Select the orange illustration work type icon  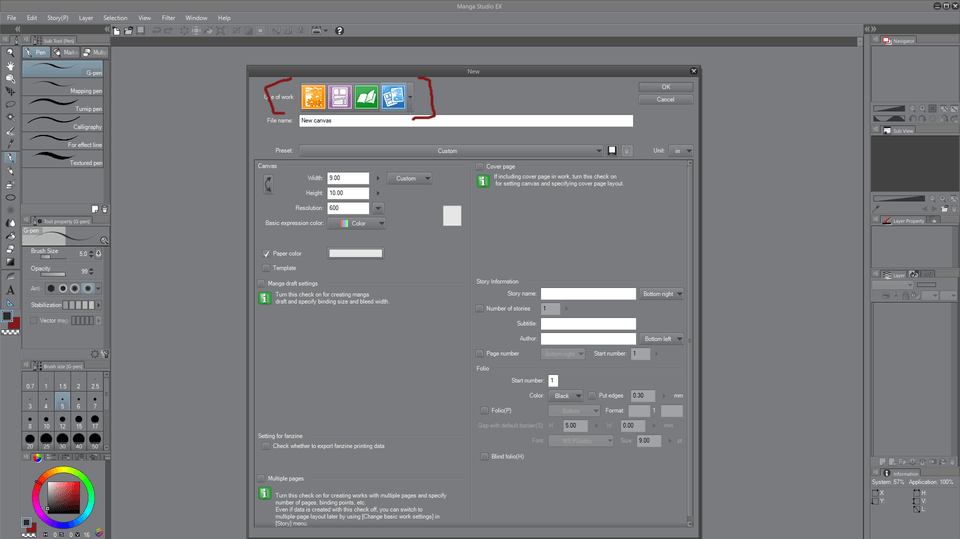313,97
